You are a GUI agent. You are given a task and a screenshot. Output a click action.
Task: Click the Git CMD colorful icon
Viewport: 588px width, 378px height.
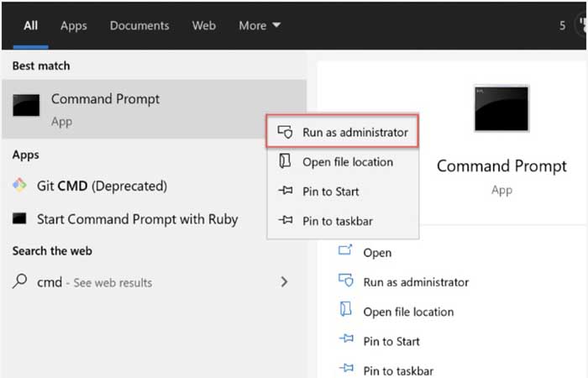click(19, 185)
